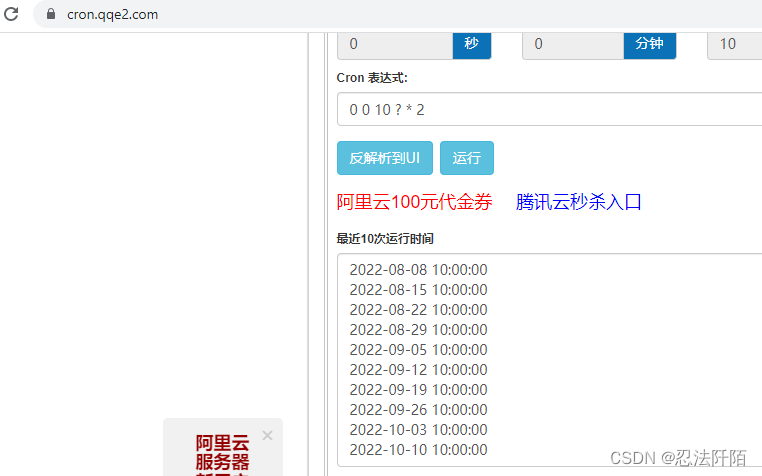Click the blue 秒 button
Image resolution: width=762 pixels, height=476 pixels.
click(471, 44)
